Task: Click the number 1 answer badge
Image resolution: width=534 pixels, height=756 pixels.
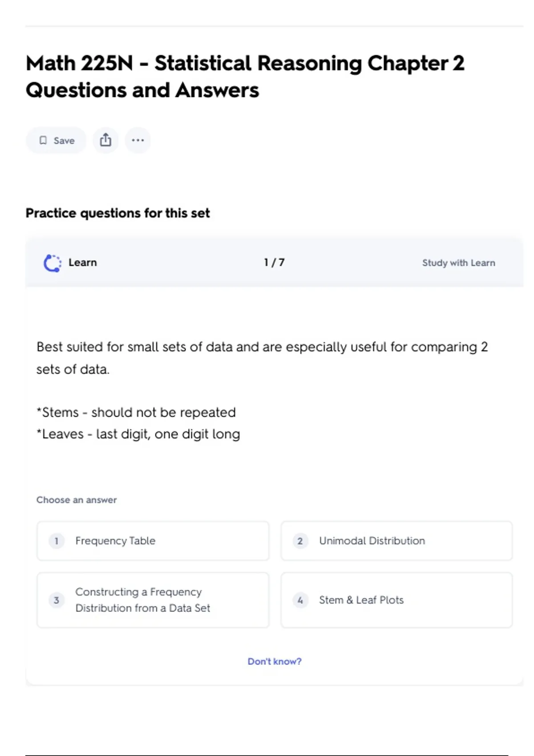Action: 57,541
